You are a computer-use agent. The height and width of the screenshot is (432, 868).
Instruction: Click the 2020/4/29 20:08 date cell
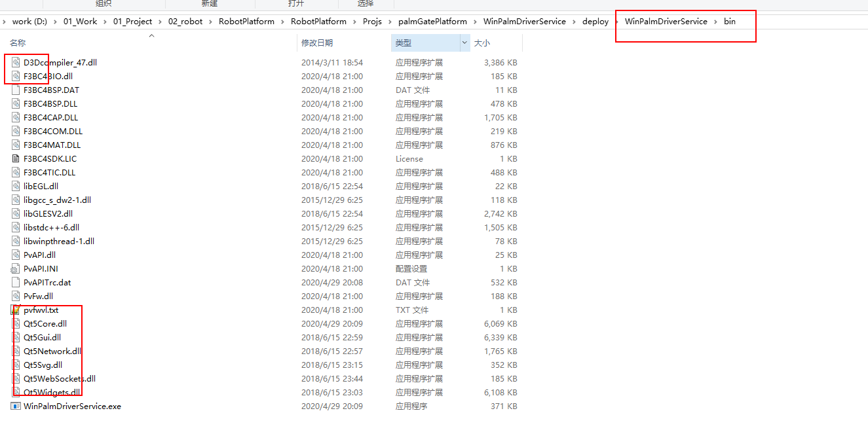(332, 282)
